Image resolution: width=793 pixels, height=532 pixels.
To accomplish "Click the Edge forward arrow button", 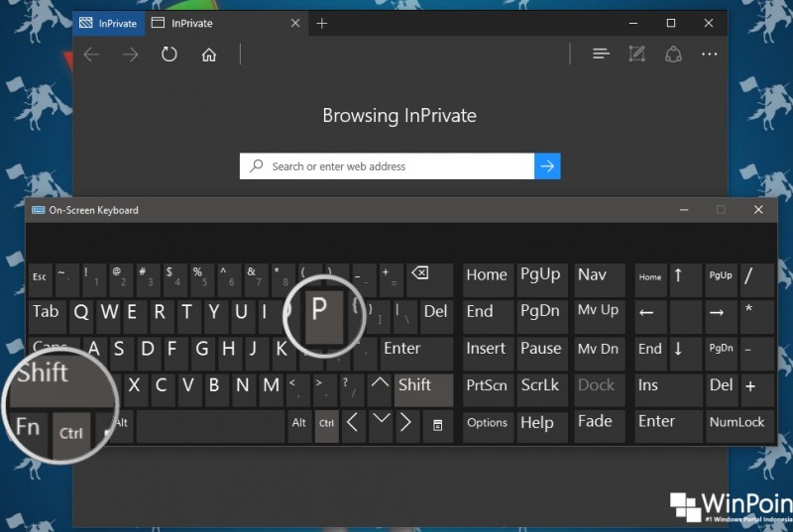I will [x=130, y=54].
